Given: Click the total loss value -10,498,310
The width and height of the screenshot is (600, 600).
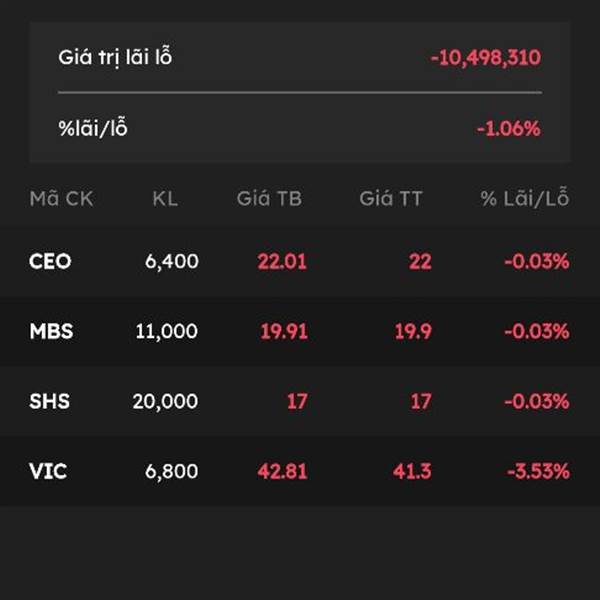Looking at the screenshot, I should [486, 58].
